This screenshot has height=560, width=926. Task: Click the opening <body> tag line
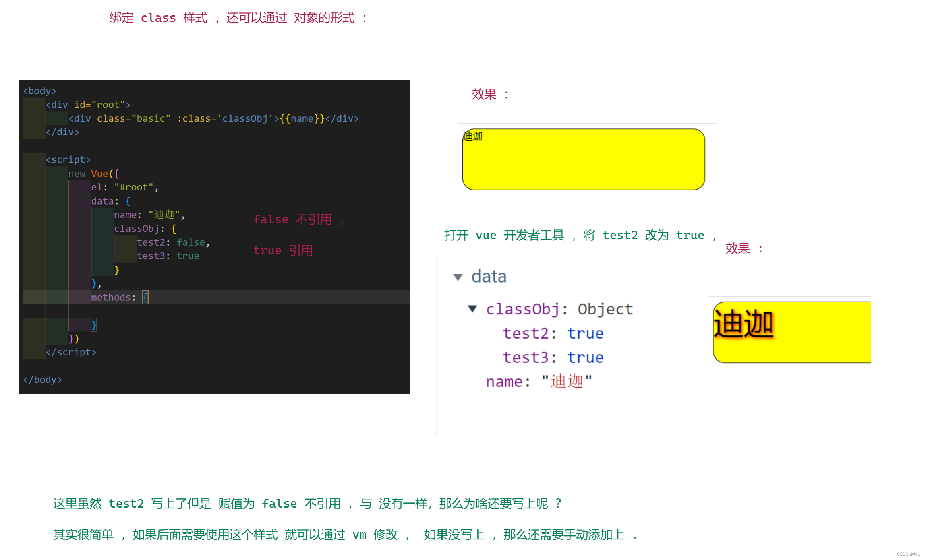pos(39,91)
